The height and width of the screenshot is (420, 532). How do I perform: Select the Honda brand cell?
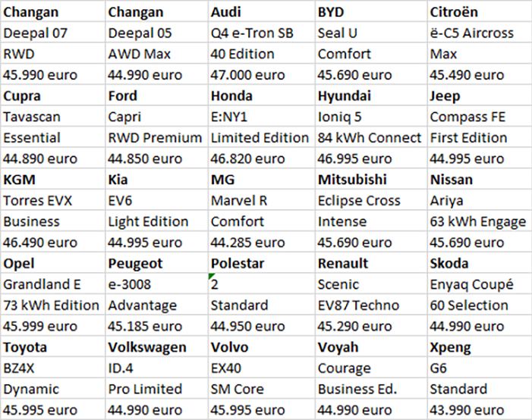coord(262,96)
